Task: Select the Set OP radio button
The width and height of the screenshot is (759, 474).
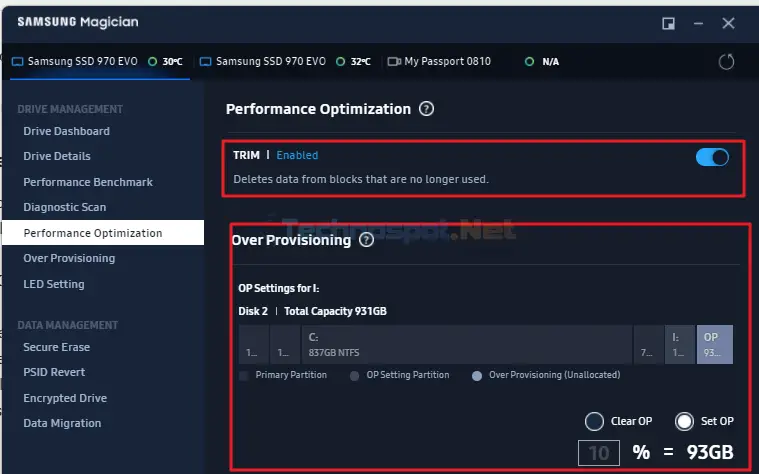Action: [x=684, y=421]
